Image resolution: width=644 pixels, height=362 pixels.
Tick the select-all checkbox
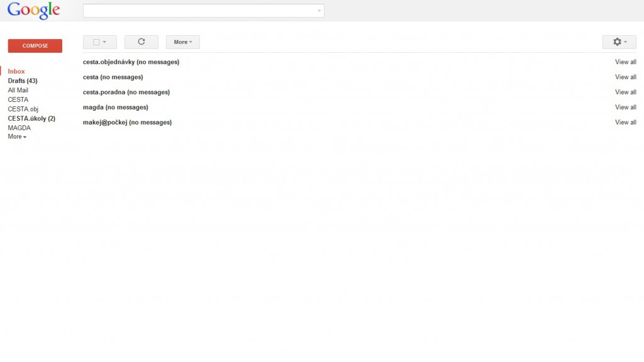tap(96, 42)
